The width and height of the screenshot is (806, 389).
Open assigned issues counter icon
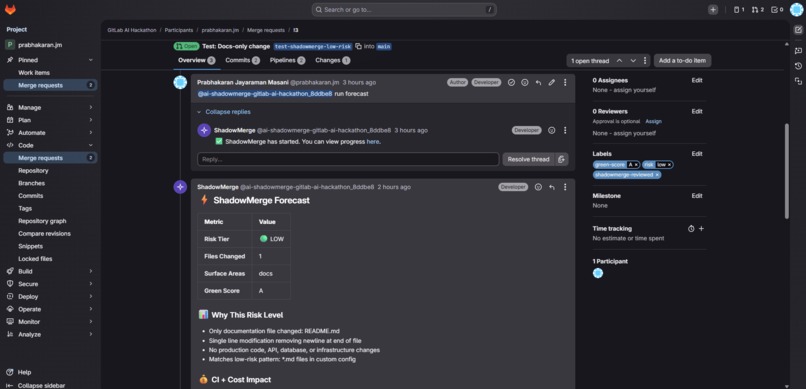[x=739, y=10]
